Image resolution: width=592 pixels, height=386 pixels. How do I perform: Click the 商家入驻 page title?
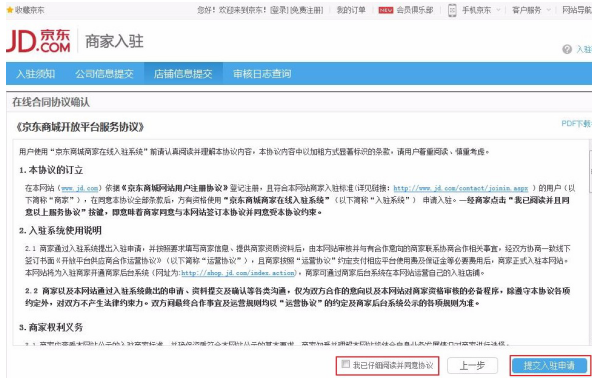tap(114, 41)
